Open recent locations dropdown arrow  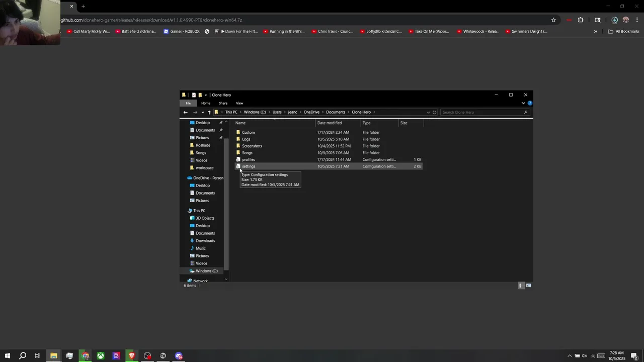(x=203, y=112)
